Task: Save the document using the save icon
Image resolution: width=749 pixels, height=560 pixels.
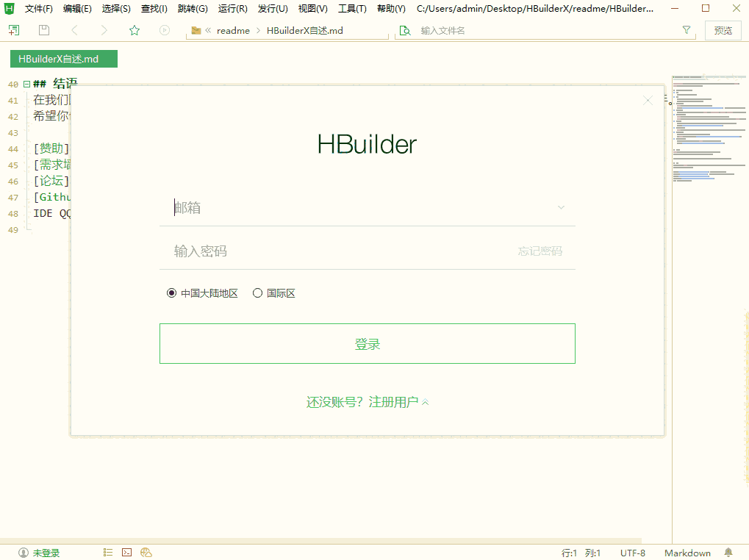Action: point(43,30)
